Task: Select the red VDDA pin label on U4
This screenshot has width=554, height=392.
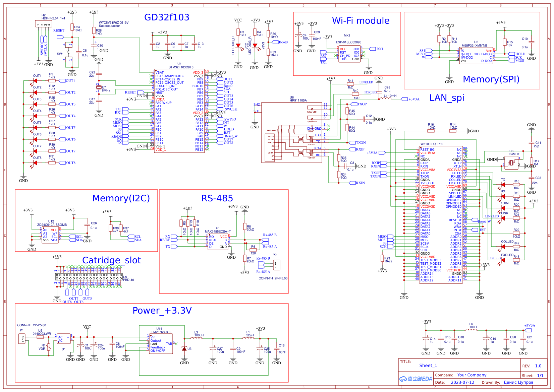Action: pos(161,99)
